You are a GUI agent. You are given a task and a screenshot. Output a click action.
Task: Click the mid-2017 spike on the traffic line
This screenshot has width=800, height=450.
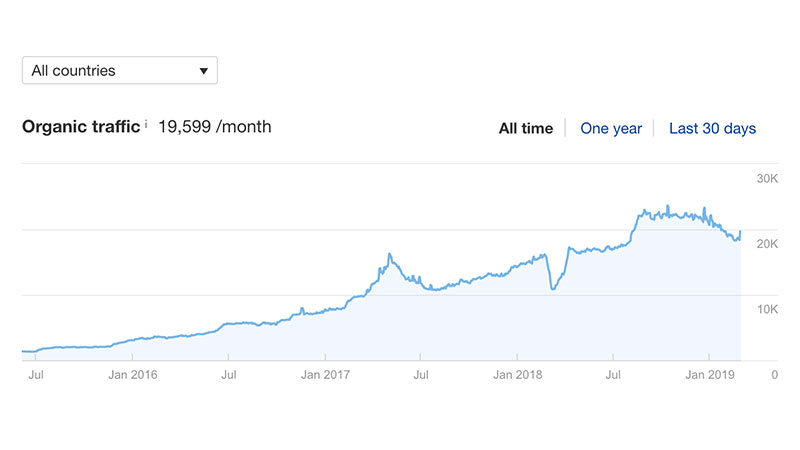click(x=389, y=255)
